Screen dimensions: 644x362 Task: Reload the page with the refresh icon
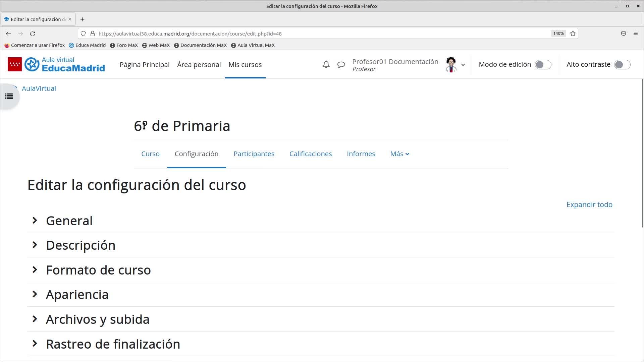pyautogui.click(x=33, y=34)
